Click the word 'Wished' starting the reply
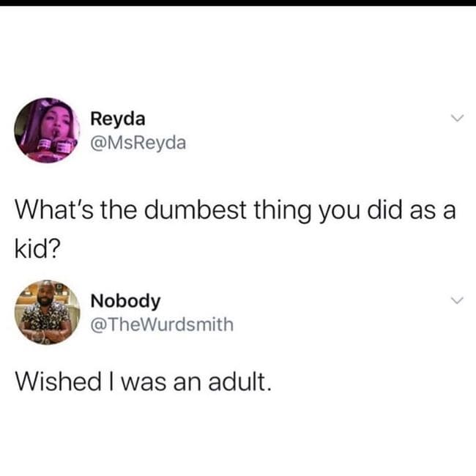The width and height of the screenshot is (476, 476). [x=59, y=382]
